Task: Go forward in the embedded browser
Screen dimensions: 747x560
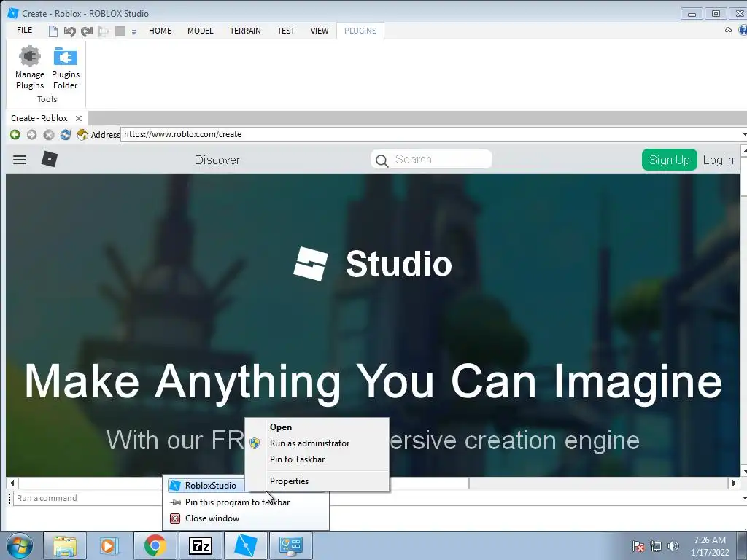Action: [31, 135]
